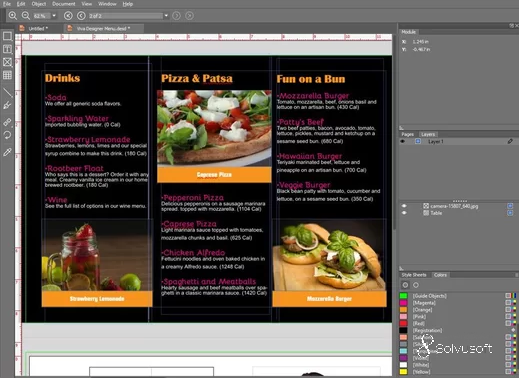Select the Magenta color swatch
519x378 pixels.
(x=403, y=303)
